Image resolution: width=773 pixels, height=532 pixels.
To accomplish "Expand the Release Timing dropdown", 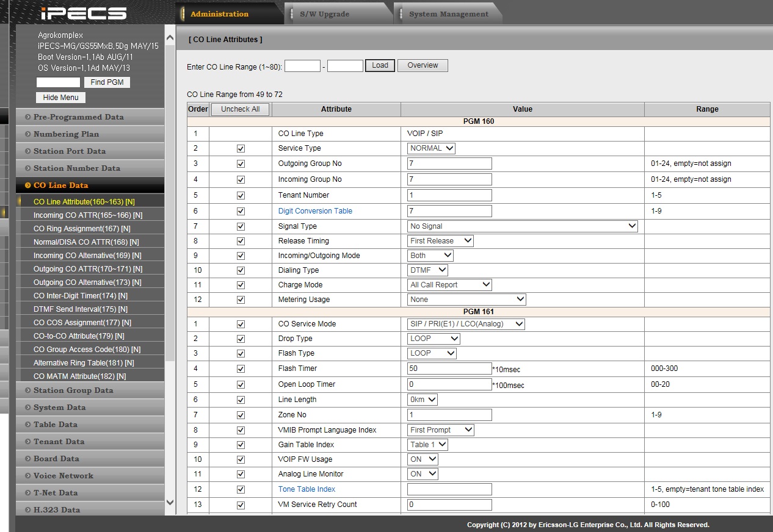I will [440, 241].
